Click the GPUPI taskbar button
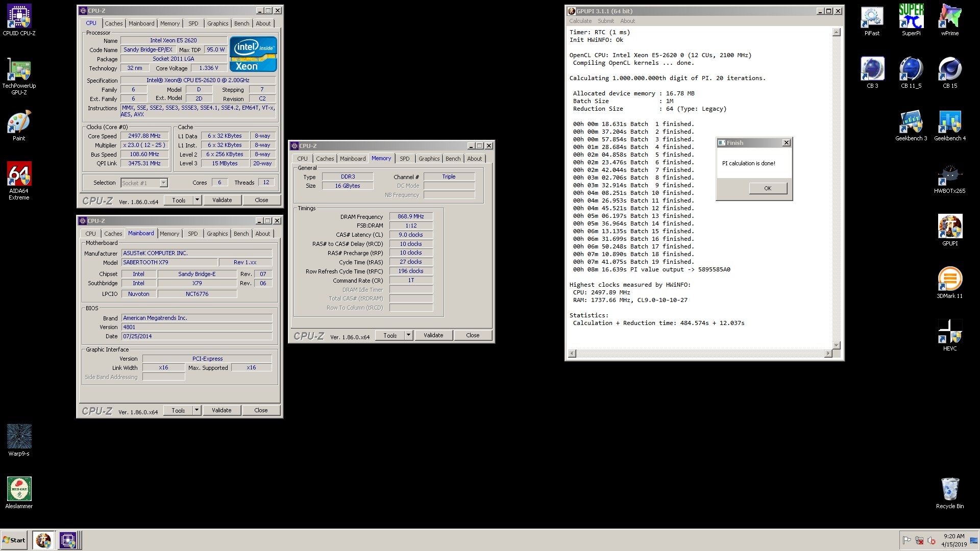Viewport: 980px width, 551px height. click(x=43, y=540)
